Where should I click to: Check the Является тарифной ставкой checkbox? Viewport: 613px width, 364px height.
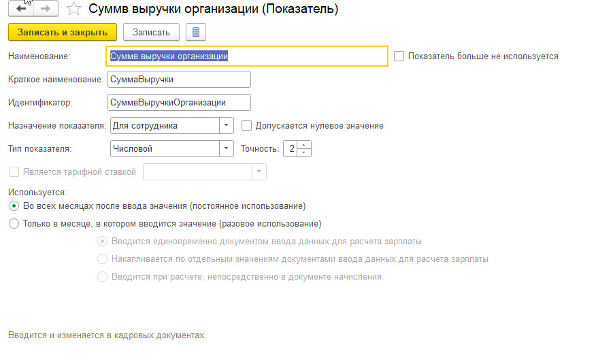pyautogui.click(x=14, y=172)
